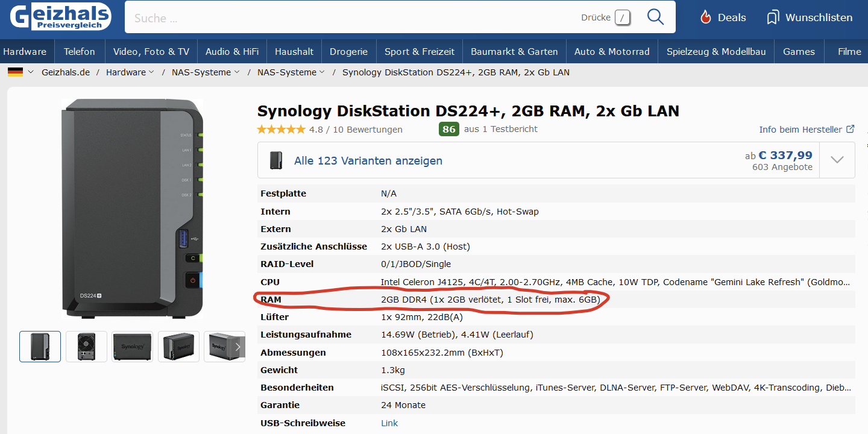868x434 pixels.
Task: Select the fourth angled-view thumbnail
Action: point(178,347)
